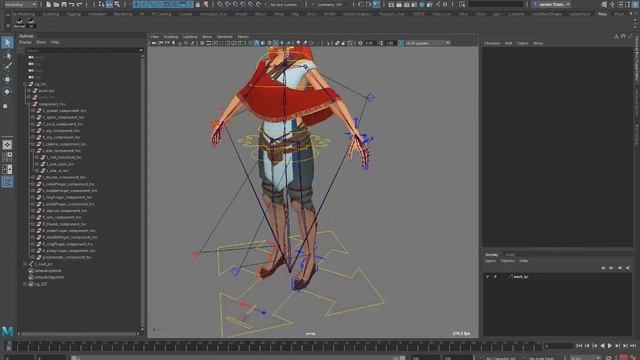The height and width of the screenshot is (360, 640).
Task: Open Channel Box Object menu
Action: click(522, 43)
